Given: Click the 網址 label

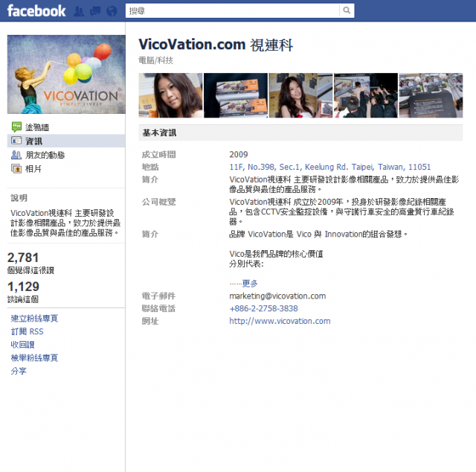Looking at the screenshot, I should [150, 321].
